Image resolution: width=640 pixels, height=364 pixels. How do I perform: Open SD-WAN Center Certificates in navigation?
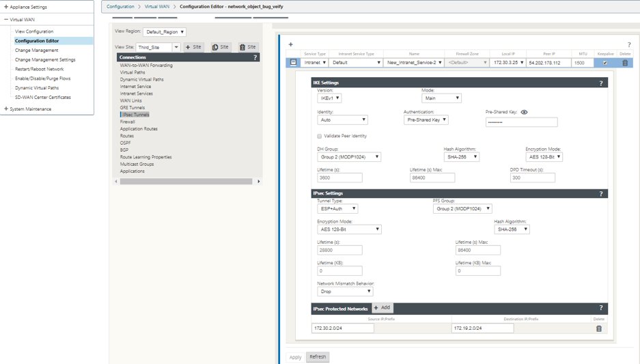click(43, 97)
